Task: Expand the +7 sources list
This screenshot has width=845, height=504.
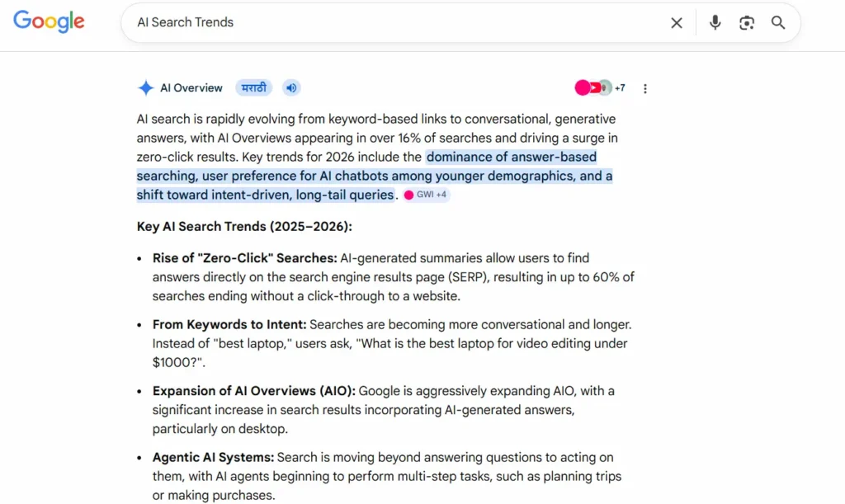Action: pyautogui.click(x=620, y=88)
